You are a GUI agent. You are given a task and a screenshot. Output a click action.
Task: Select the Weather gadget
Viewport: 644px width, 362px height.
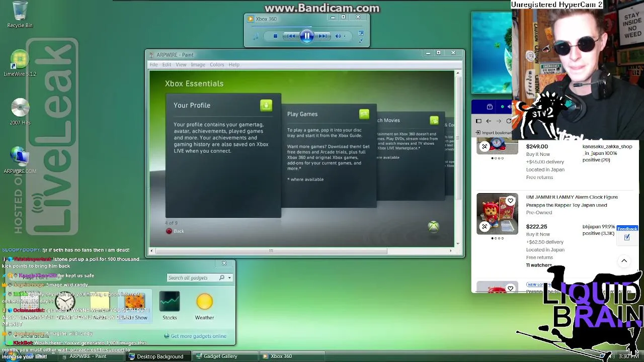tap(205, 306)
